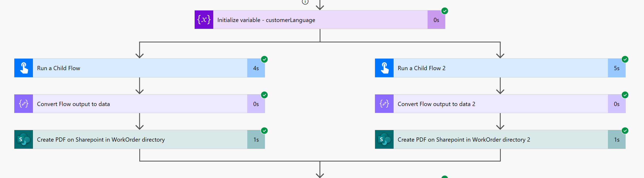
Task: Click the 0s duration on Initialize variable
Action: 436,20
